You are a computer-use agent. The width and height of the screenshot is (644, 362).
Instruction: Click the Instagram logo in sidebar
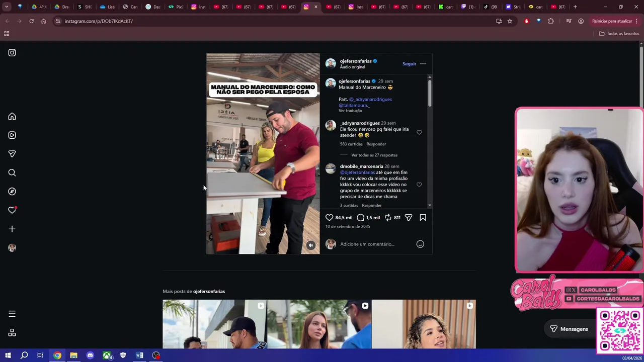coord(12,53)
